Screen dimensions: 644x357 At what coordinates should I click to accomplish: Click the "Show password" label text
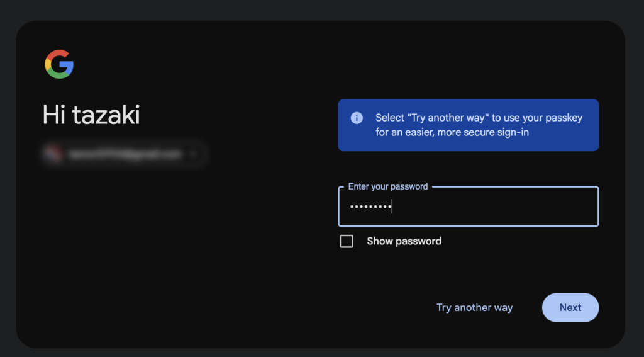click(404, 241)
